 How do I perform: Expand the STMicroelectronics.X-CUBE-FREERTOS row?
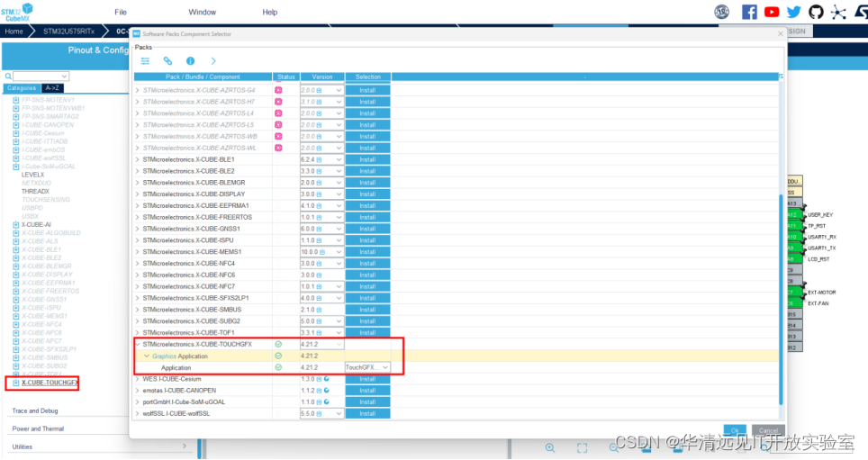point(138,218)
